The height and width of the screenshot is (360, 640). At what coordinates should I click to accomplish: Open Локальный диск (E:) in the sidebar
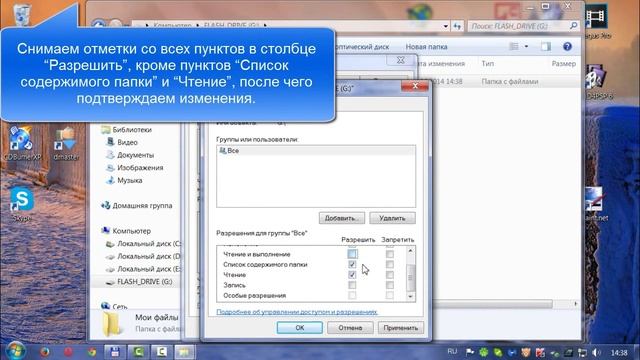point(143,269)
